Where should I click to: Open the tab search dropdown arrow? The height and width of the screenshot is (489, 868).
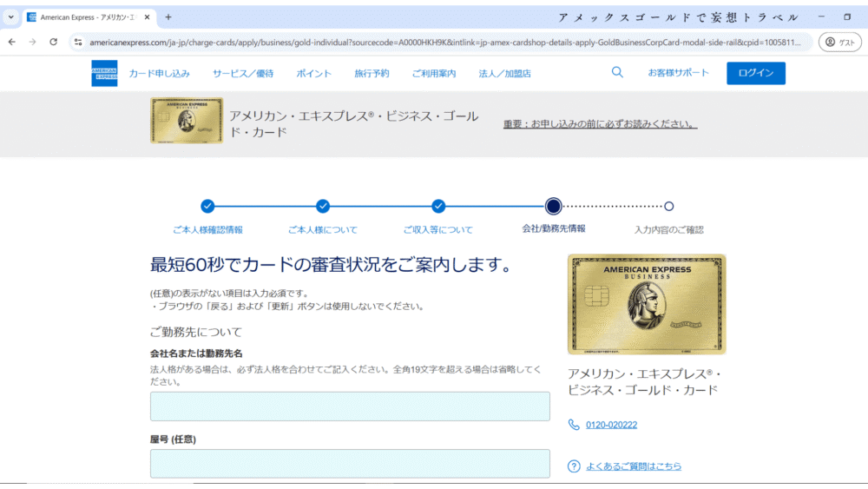[x=10, y=17]
